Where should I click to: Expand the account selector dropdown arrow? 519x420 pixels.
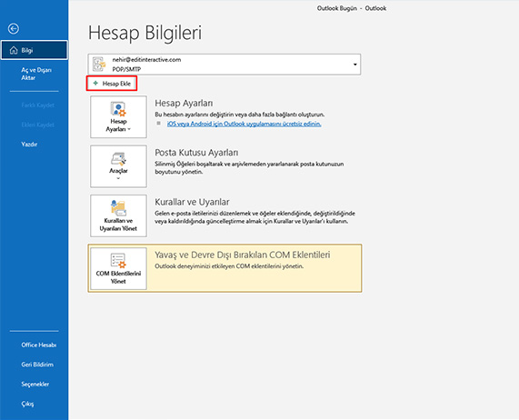354,65
